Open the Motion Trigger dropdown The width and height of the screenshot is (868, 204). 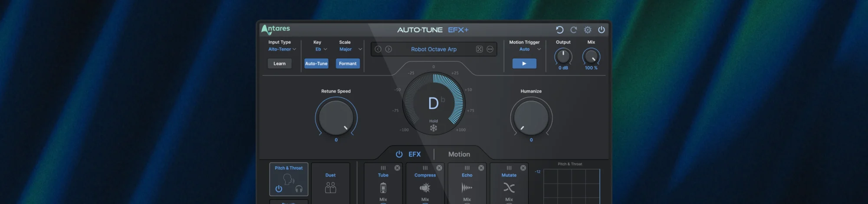click(x=530, y=49)
